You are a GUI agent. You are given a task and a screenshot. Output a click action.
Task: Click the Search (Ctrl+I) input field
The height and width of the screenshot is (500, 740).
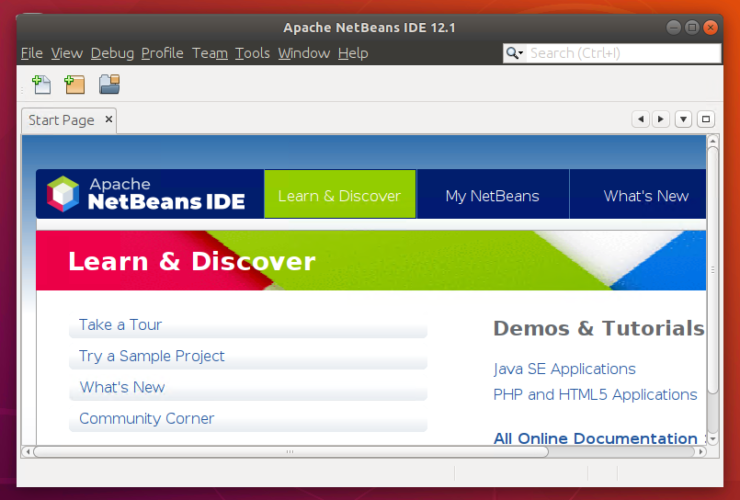coord(620,53)
